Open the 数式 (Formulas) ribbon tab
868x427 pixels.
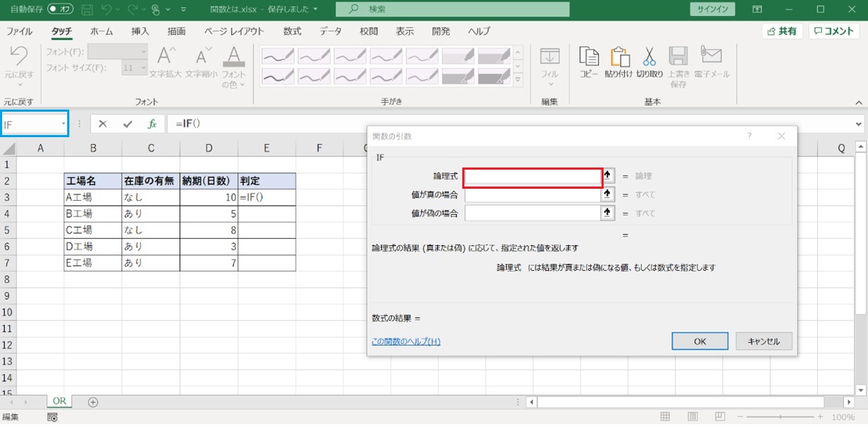[x=292, y=32]
